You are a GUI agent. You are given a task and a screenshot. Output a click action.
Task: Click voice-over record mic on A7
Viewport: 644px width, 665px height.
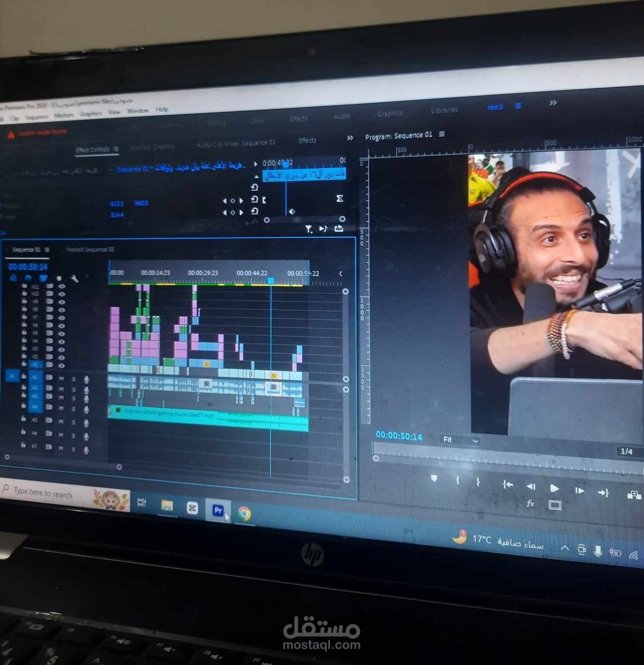click(87, 450)
